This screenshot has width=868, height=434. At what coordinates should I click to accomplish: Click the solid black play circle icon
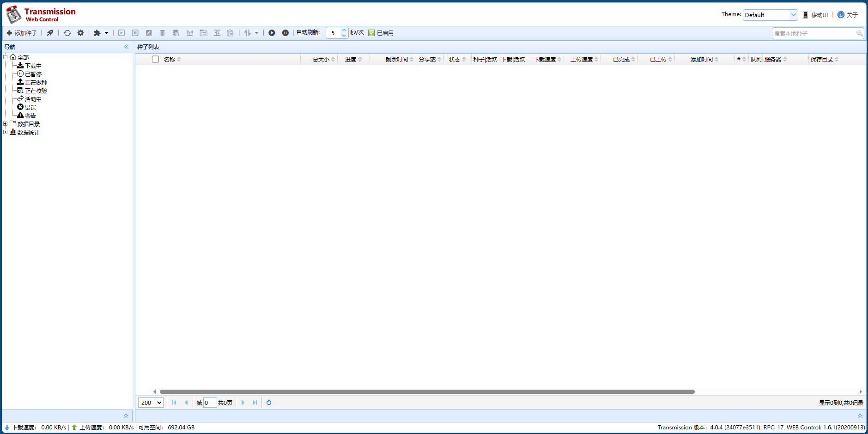(272, 33)
